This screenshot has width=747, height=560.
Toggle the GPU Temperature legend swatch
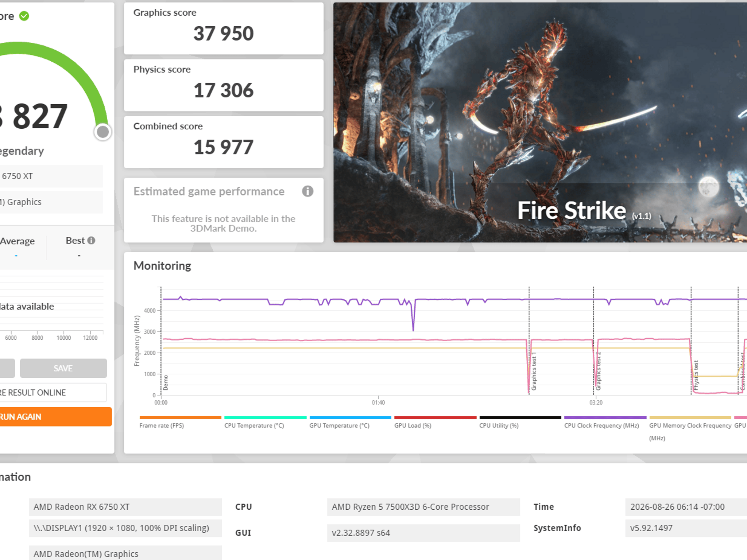[350, 417]
